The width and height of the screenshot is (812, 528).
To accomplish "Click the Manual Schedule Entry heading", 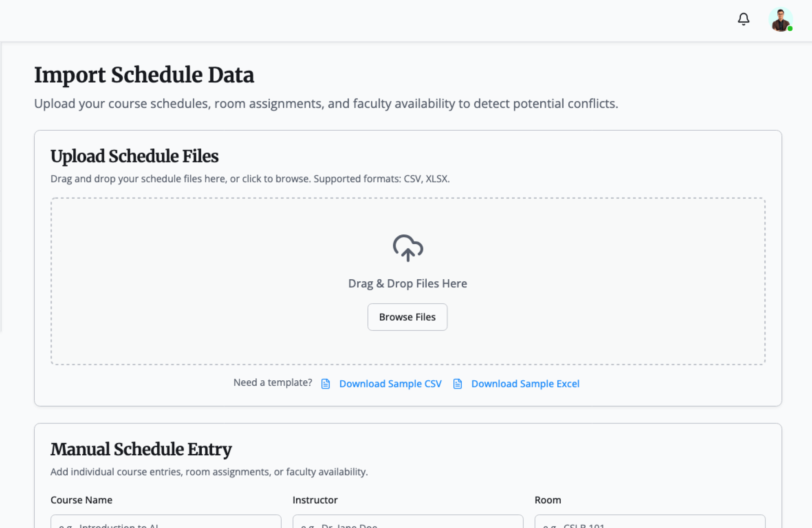I will tap(141, 449).
